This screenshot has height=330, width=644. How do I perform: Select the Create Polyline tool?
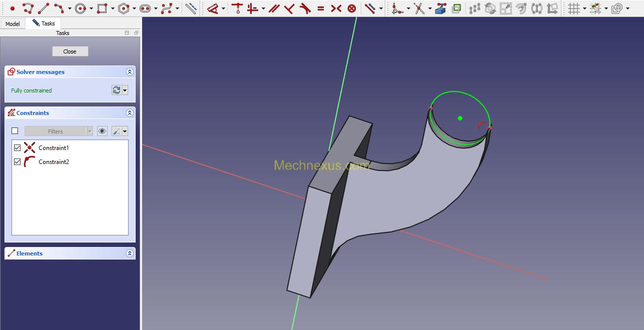(x=28, y=8)
